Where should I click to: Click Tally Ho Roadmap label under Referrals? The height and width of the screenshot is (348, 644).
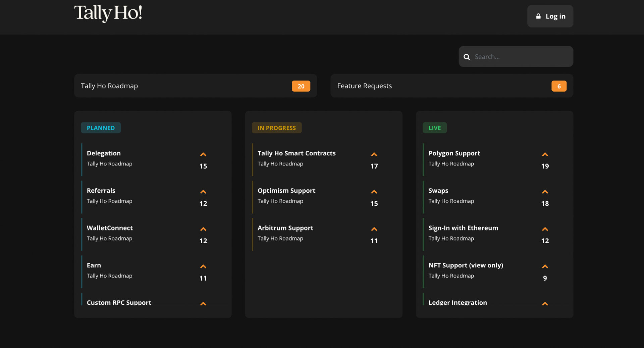point(109,201)
